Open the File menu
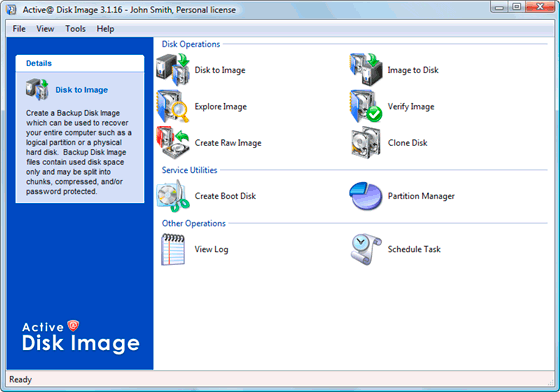This screenshot has height=392, width=560. (19, 29)
